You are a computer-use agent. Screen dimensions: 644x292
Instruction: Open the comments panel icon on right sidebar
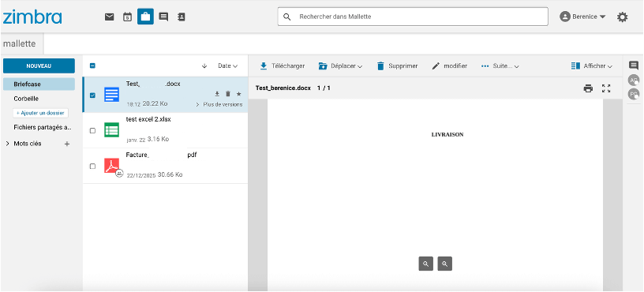634,66
